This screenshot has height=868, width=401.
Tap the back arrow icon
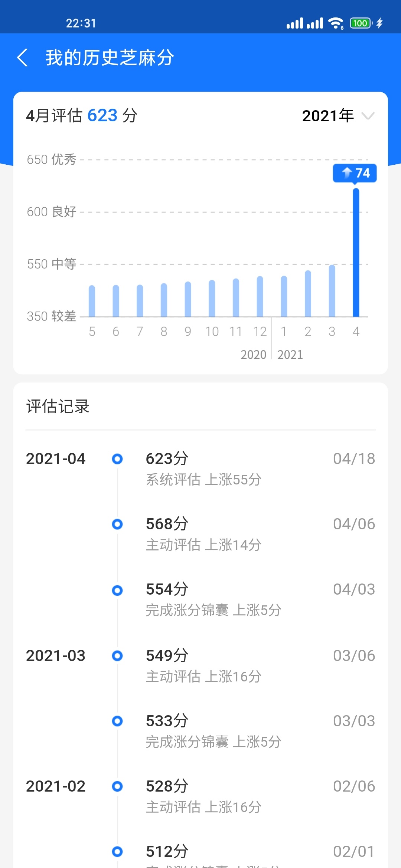coord(23,58)
